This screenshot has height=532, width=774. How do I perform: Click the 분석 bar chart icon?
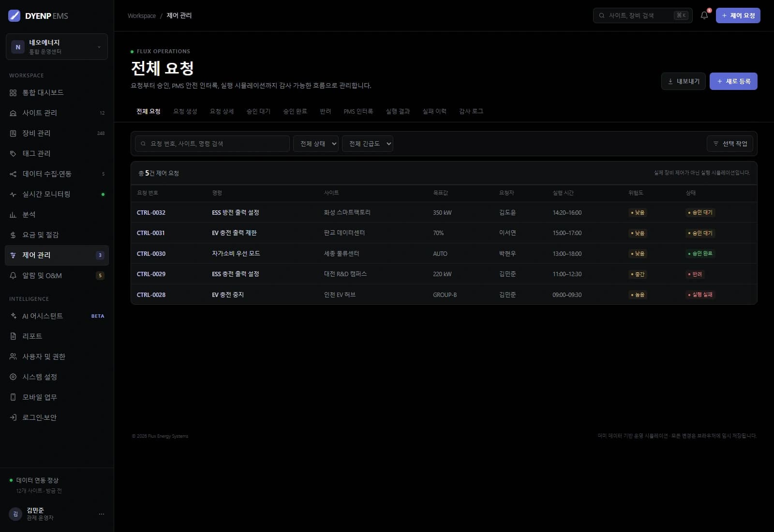[x=13, y=214]
